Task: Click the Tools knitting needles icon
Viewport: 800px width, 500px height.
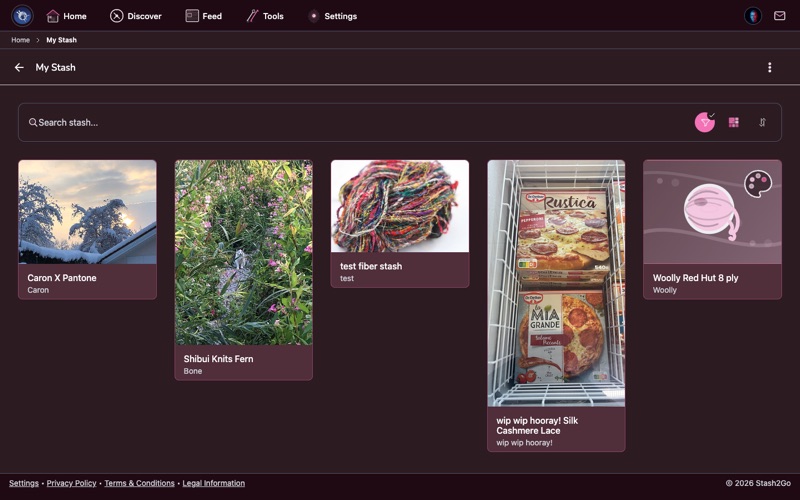Action: (253, 16)
